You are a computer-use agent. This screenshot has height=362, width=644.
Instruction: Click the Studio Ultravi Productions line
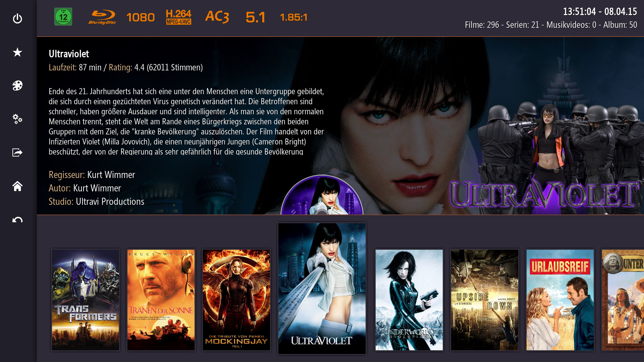coord(97,201)
